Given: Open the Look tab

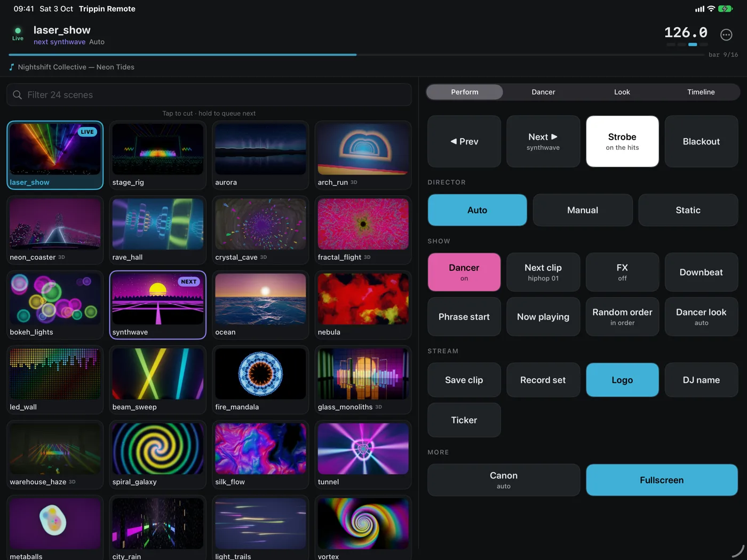Looking at the screenshot, I should click(x=622, y=92).
